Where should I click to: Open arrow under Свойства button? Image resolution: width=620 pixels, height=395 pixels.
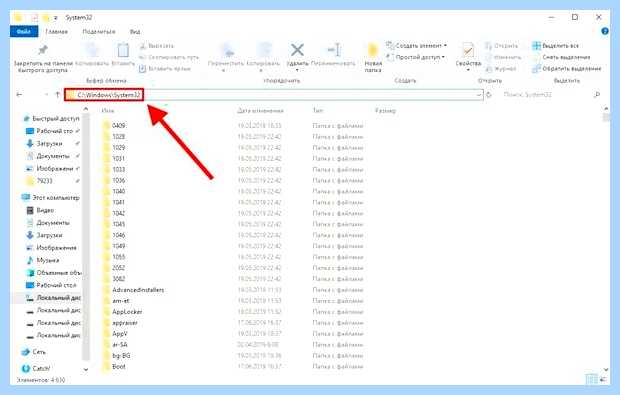click(468, 70)
